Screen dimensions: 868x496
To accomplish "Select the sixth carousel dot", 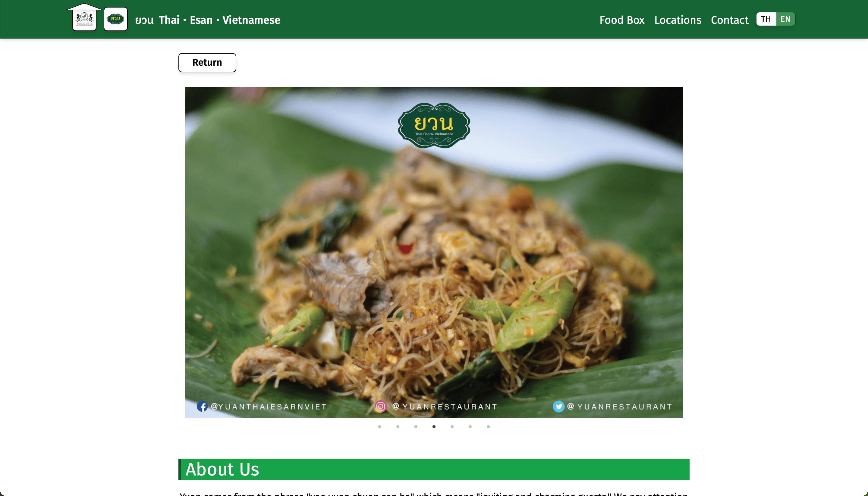I will (x=470, y=426).
